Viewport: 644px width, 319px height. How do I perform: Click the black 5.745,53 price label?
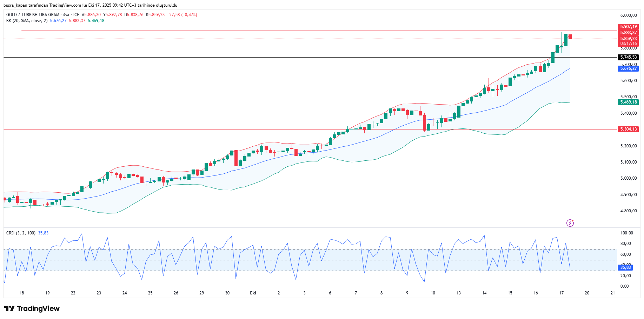click(x=628, y=57)
